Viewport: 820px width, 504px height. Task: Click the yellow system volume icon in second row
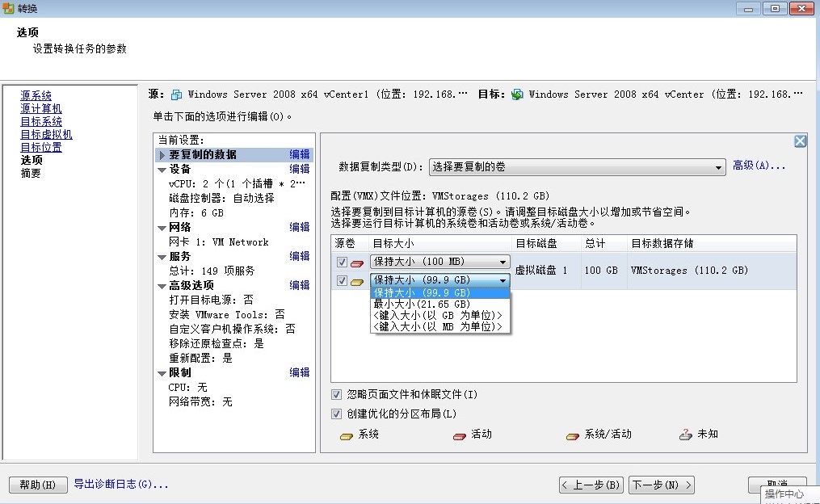point(357,282)
